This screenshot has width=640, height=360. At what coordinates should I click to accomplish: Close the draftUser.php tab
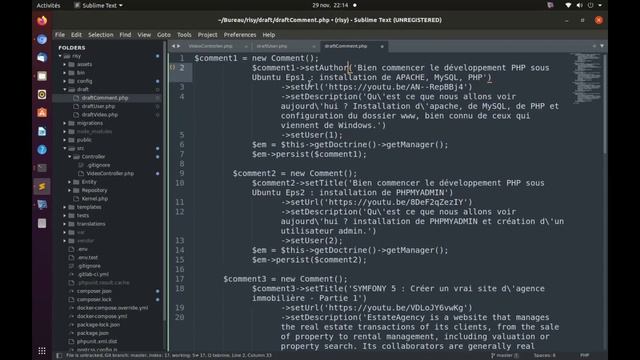click(313, 47)
